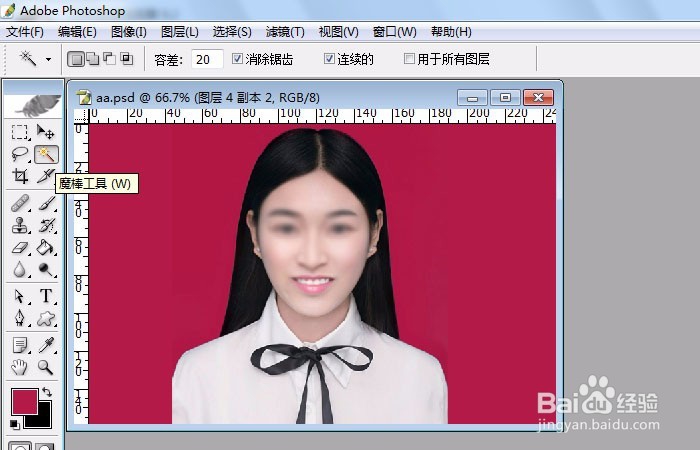
Task: Open the 滤镜(T) menu
Action: [x=285, y=32]
